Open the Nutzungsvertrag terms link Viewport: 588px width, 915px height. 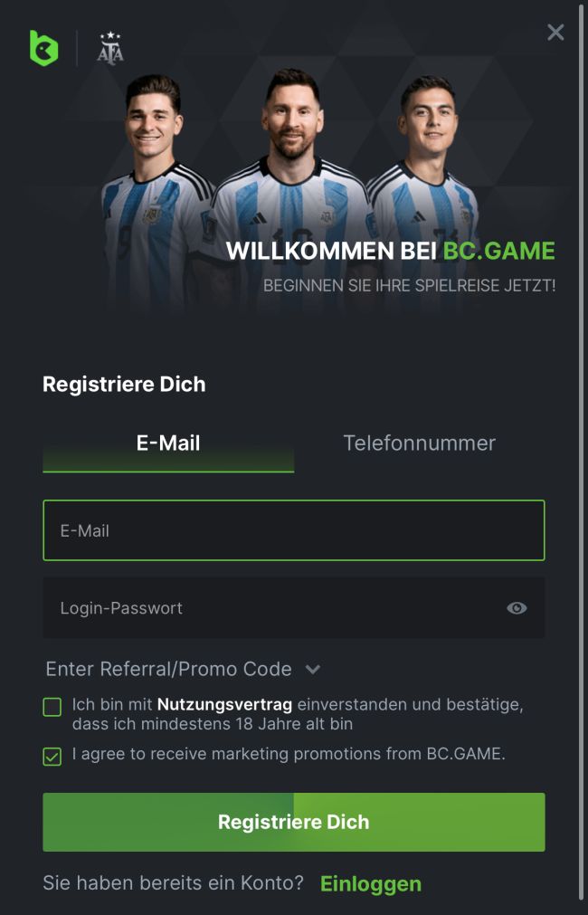[x=224, y=704]
